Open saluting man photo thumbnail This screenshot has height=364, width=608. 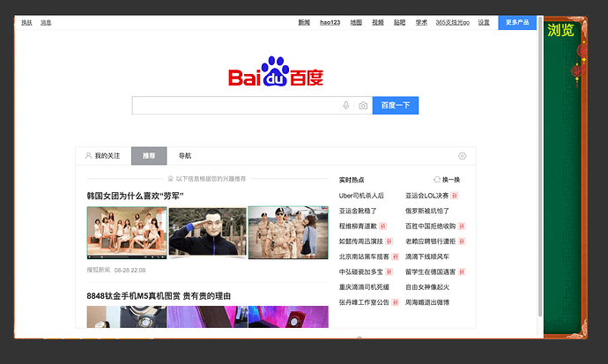tap(207, 232)
